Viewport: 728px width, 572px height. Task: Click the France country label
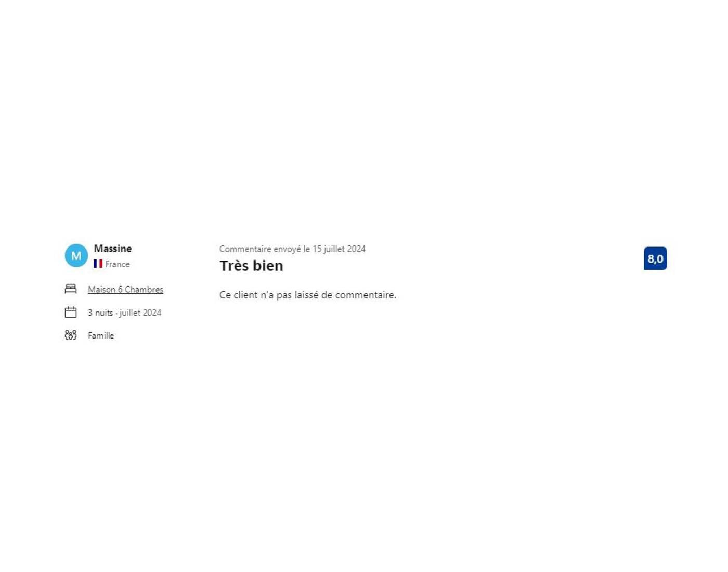(118, 264)
